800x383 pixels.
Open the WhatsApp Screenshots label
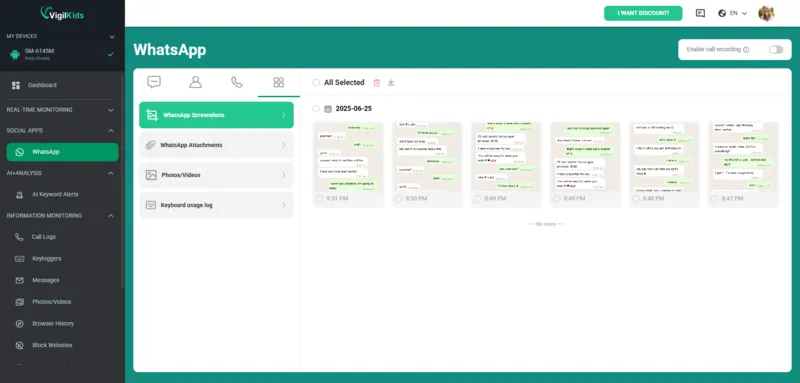point(194,115)
